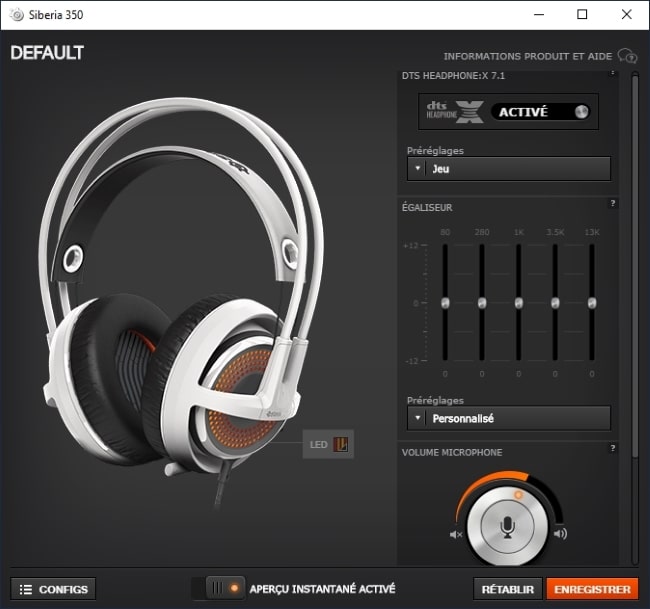Toggle the Aperçu instantané live preview switch

coord(218,588)
